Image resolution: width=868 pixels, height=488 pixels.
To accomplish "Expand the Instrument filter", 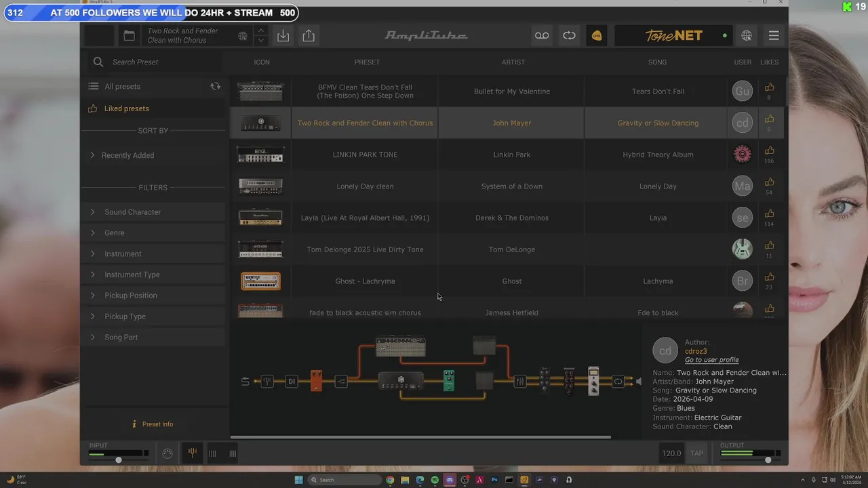I will (x=153, y=254).
